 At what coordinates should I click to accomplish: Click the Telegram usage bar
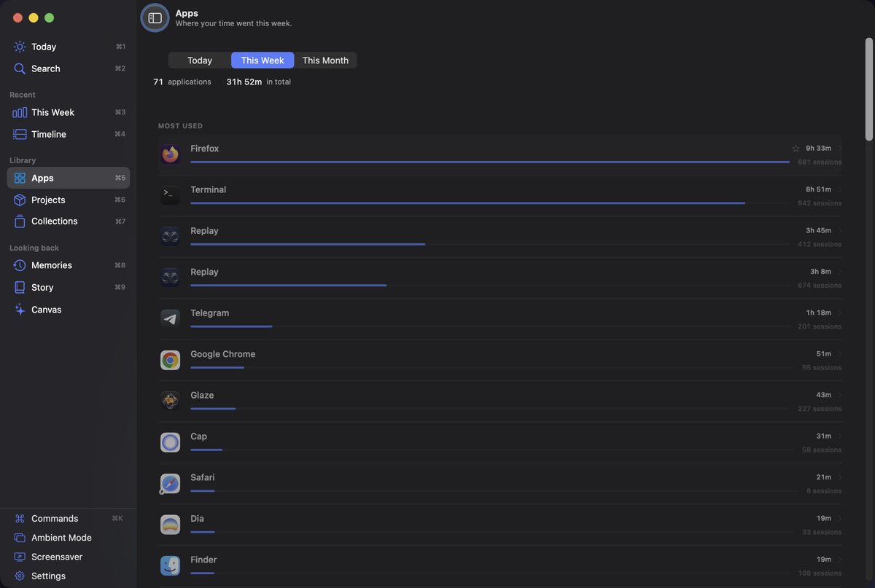231,326
